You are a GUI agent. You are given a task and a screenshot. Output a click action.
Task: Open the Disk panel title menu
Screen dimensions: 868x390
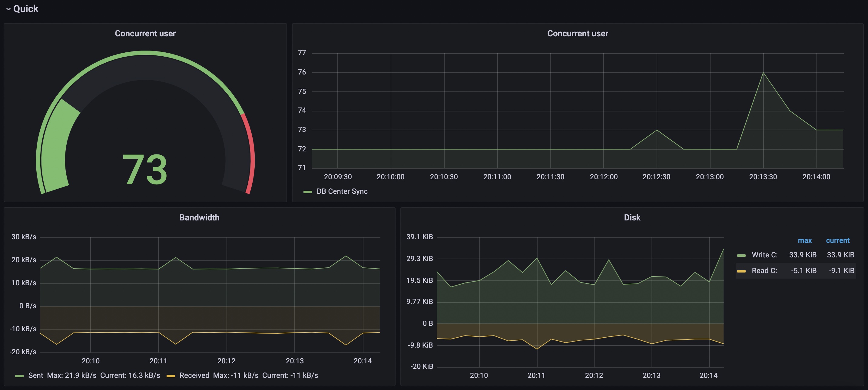[632, 218]
